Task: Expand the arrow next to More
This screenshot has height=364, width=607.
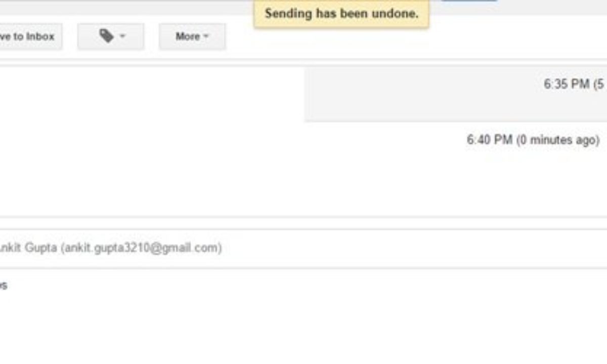Action: tap(205, 36)
